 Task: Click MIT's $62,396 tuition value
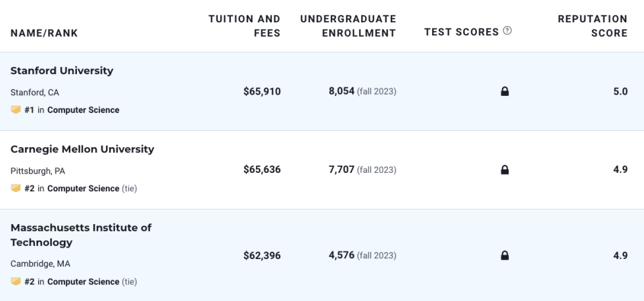coord(262,256)
